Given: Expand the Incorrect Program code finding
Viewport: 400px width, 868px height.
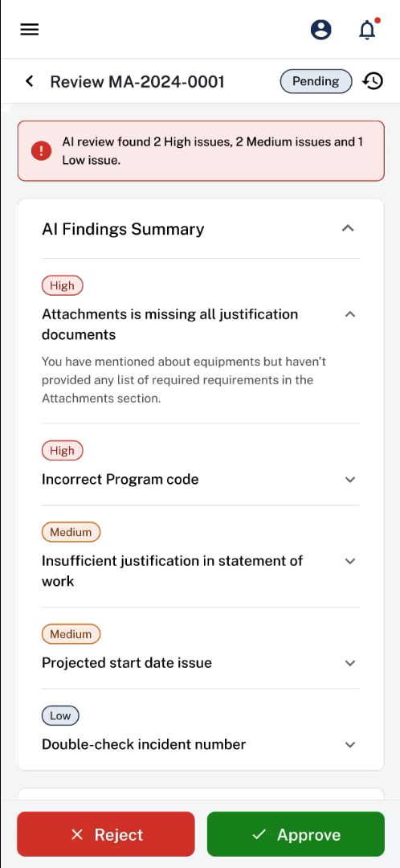Looking at the screenshot, I should (x=349, y=479).
